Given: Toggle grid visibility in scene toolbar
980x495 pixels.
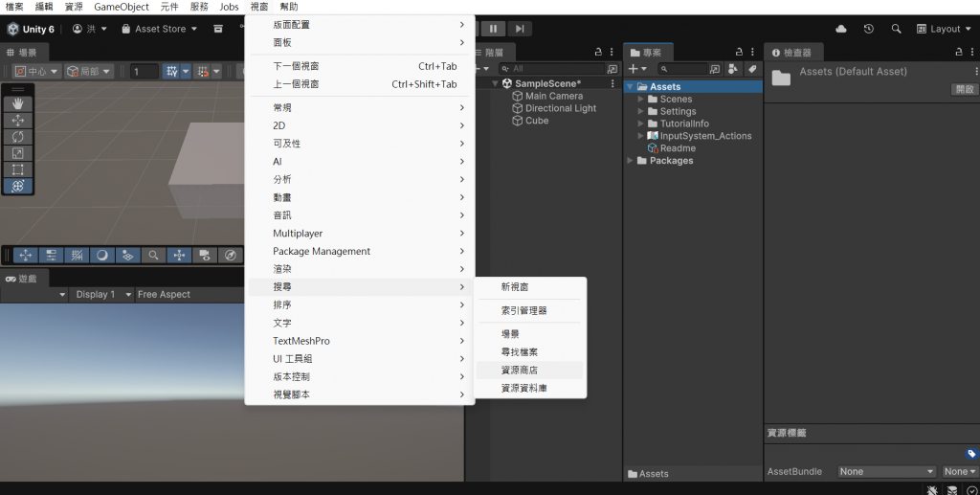Looking at the screenshot, I should point(172,71).
